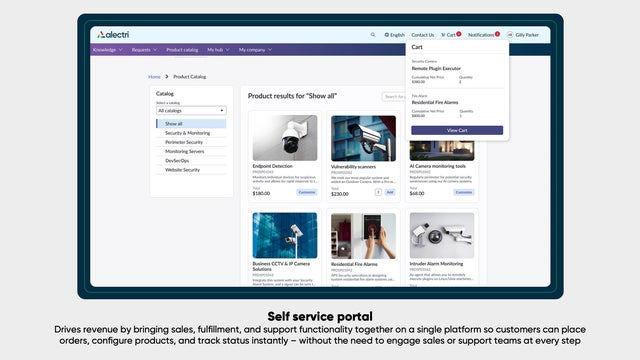Select the Perimeter Security category
This screenshot has width=640, height=360.
(x=184, y=142)
